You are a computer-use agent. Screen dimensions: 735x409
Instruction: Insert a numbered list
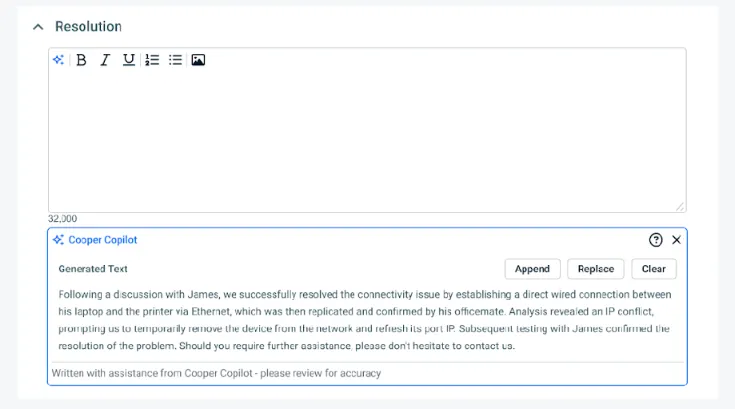152,60
